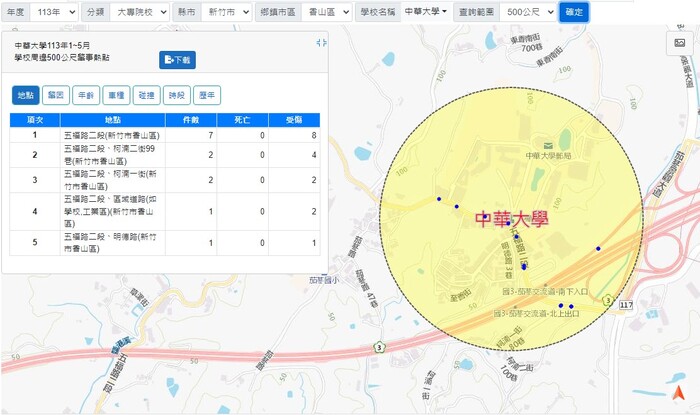This screenshot has height=415, width=700.
Task: Click the subtitle 學校周邊500公尺肇事熱點
Action: (62, 58)
